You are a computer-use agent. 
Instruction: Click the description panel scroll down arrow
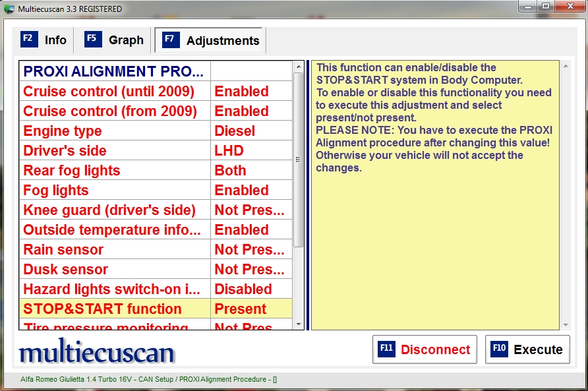(566, 325)
